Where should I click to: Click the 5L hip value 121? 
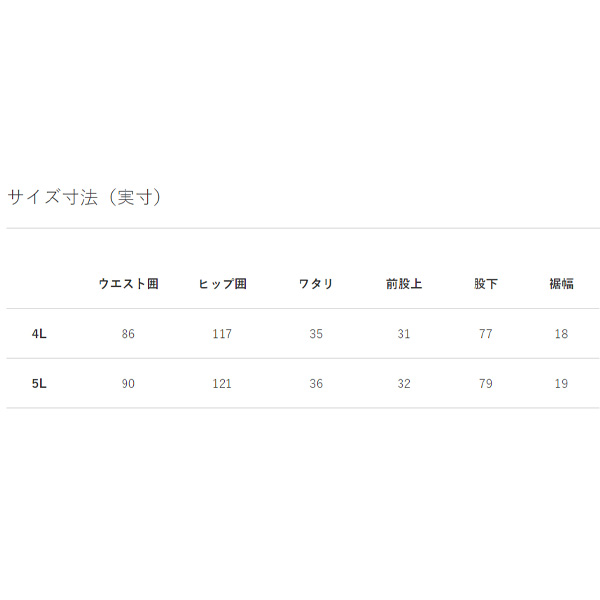(x=222, y=383)
